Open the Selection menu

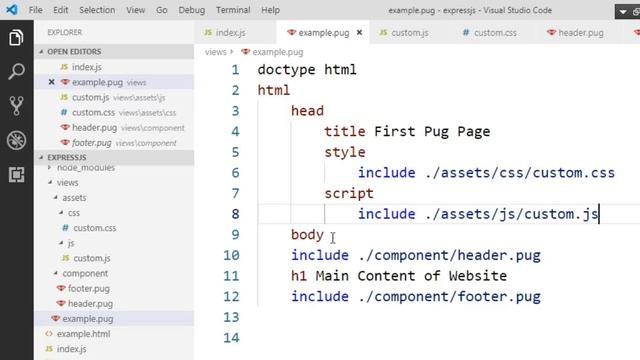click(x=97, y=10)
